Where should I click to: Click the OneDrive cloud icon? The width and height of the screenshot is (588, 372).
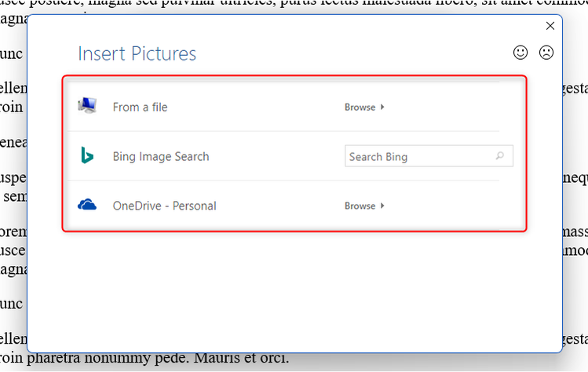87,205
